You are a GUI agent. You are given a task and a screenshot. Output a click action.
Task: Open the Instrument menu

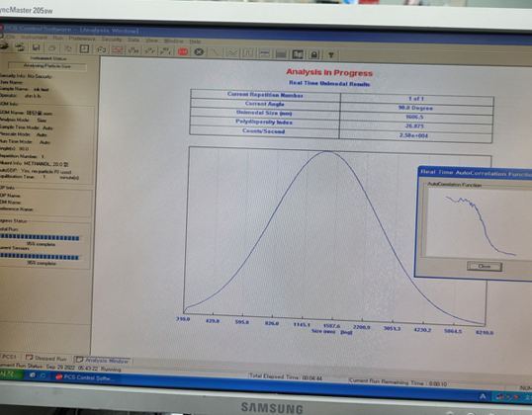pos(35,37)
